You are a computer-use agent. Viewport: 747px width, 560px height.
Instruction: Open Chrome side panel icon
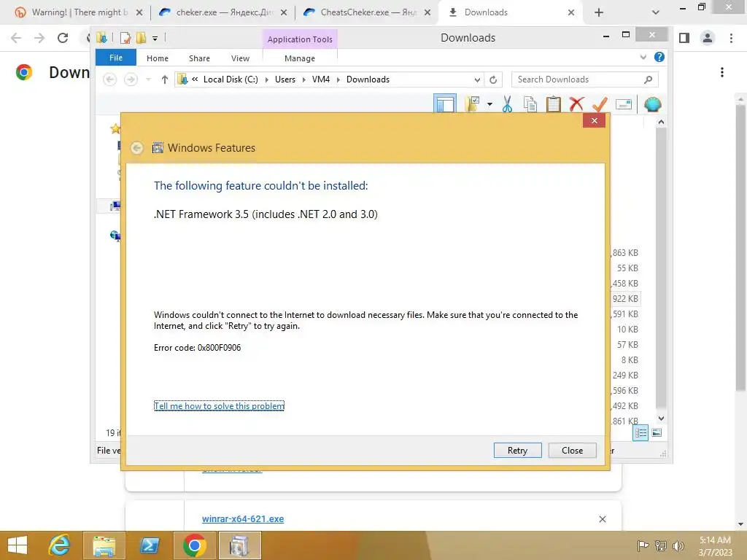point(684,38)
